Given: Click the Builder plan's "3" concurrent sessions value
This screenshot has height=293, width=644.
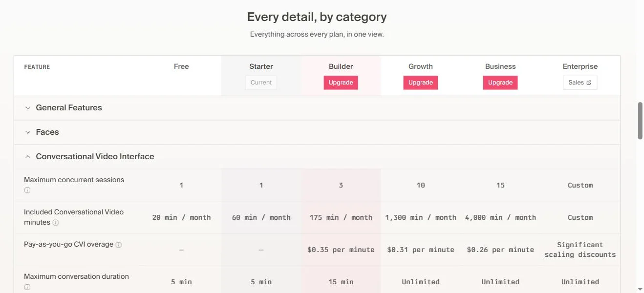Looking at the screenshot, I should pyautogui.click(x=341, y=185).
